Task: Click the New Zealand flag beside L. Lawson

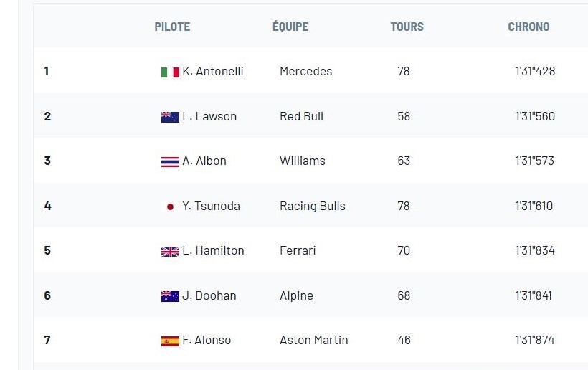Action: point(170,117)
